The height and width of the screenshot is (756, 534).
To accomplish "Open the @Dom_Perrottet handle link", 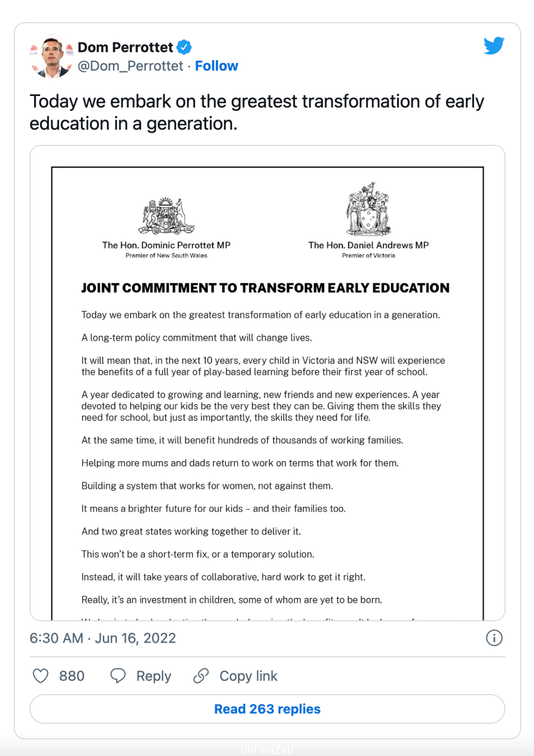I will (x=131, y=66).
